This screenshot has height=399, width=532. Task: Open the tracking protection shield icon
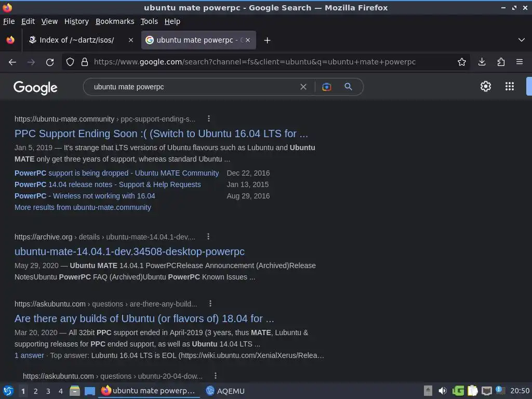point(70,62)
